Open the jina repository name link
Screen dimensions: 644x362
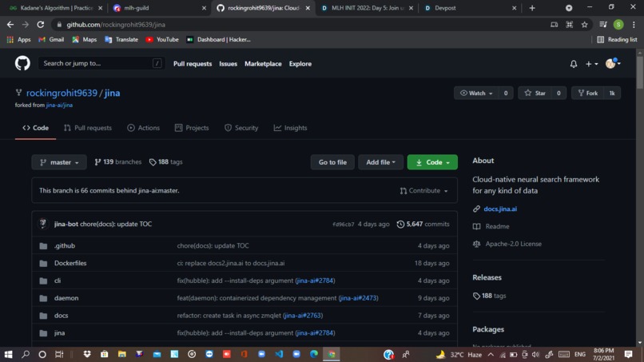click(x=112, y=93)
